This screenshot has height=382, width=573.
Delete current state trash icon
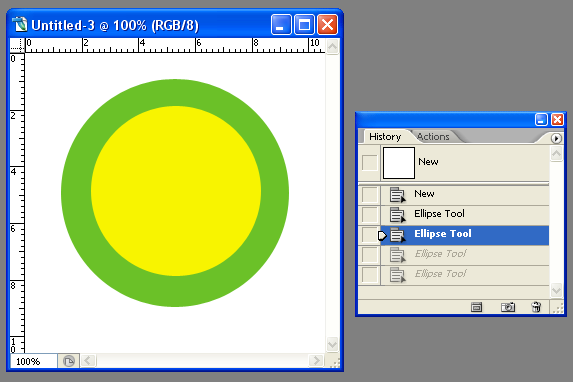536,307
